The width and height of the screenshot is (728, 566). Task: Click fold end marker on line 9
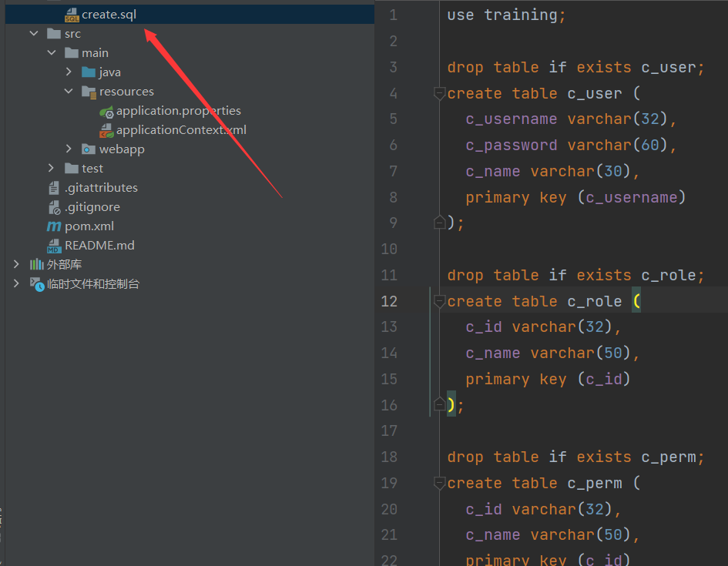tap(439, 223)
